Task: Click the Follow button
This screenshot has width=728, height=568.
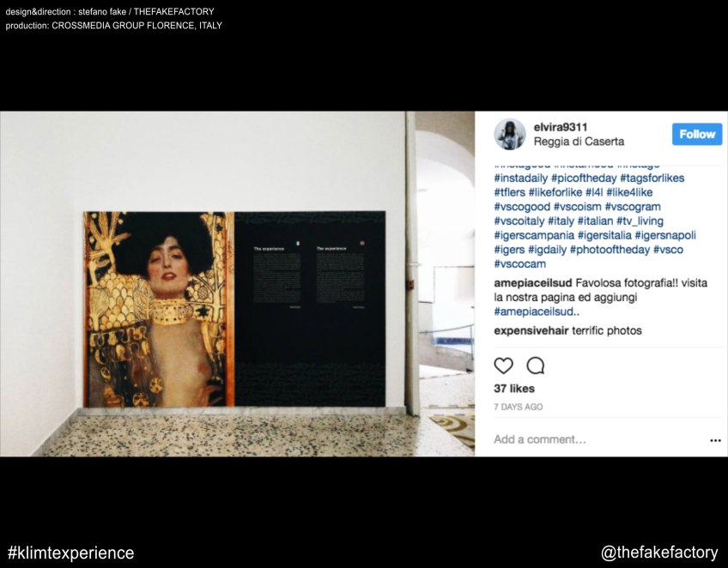Action: click(697, 134)
